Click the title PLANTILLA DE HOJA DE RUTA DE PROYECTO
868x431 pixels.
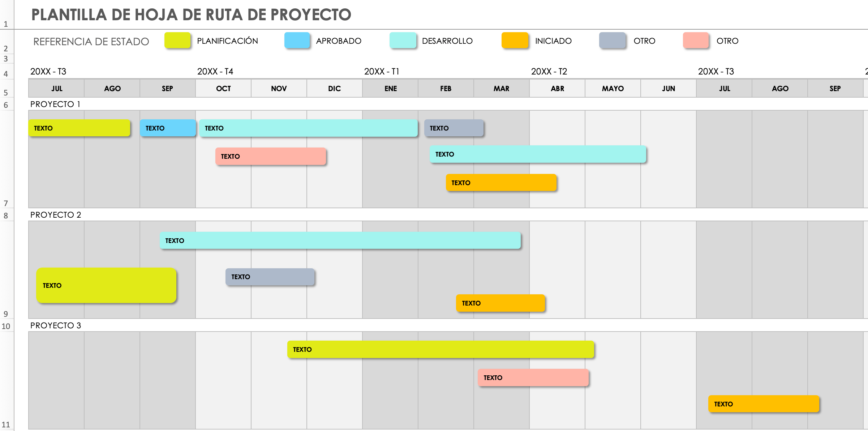pyautogui.click(x=191, y=15)
